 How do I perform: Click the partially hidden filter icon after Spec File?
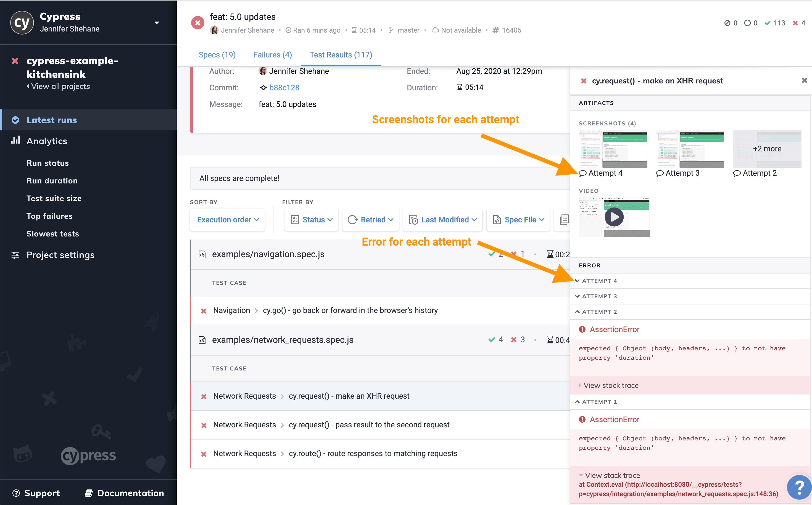(564, 219)
